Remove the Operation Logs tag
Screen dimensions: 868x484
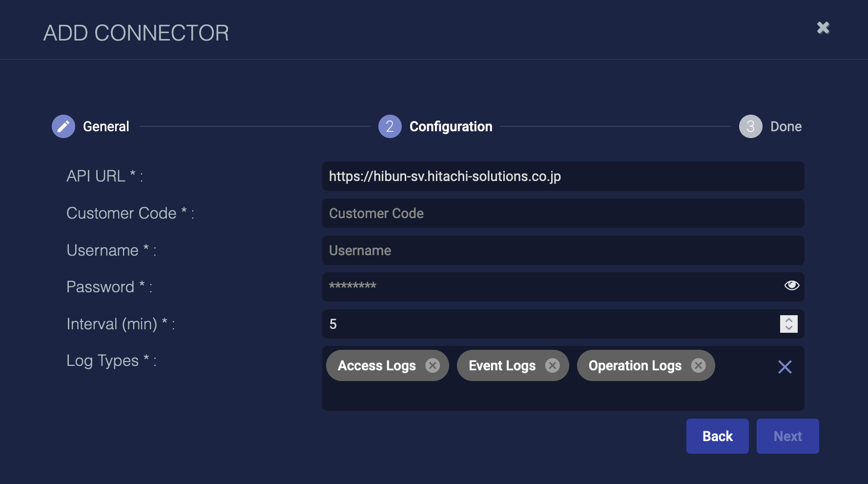[699, 365]
